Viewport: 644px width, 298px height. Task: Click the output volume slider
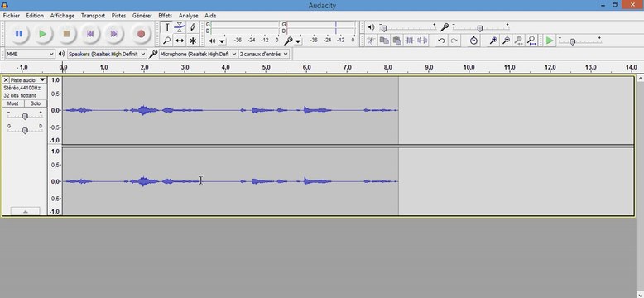coord(407,28)
